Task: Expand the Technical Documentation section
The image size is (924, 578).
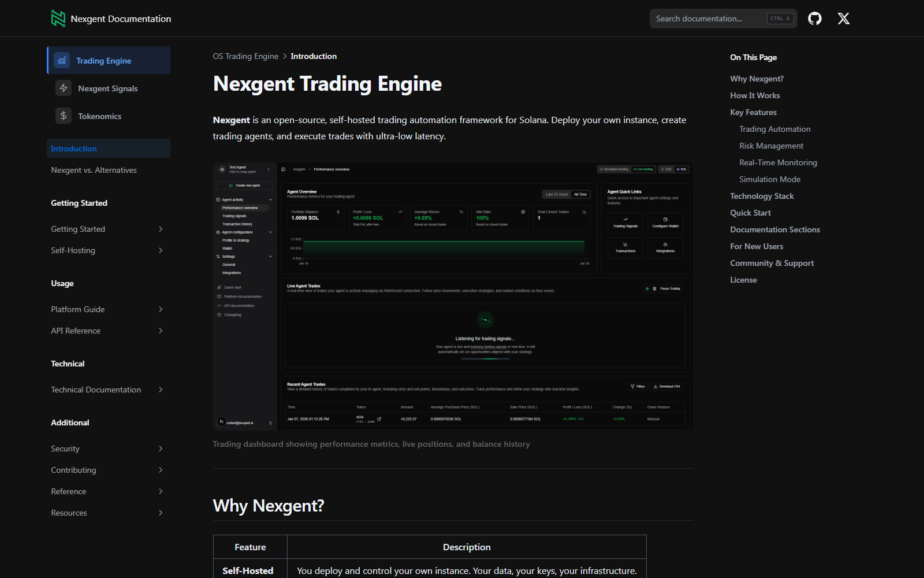Action: [161, 390]
